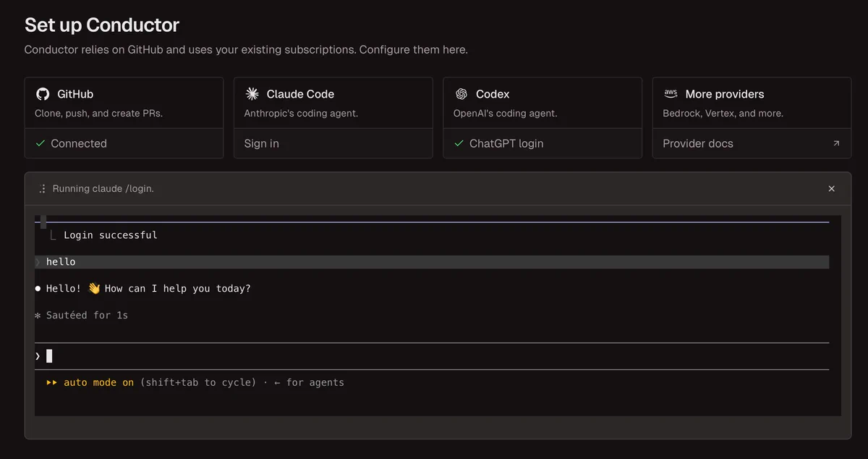Click the AWS logo icon
Screen dimensions: 868x459
tap(671, 94)
